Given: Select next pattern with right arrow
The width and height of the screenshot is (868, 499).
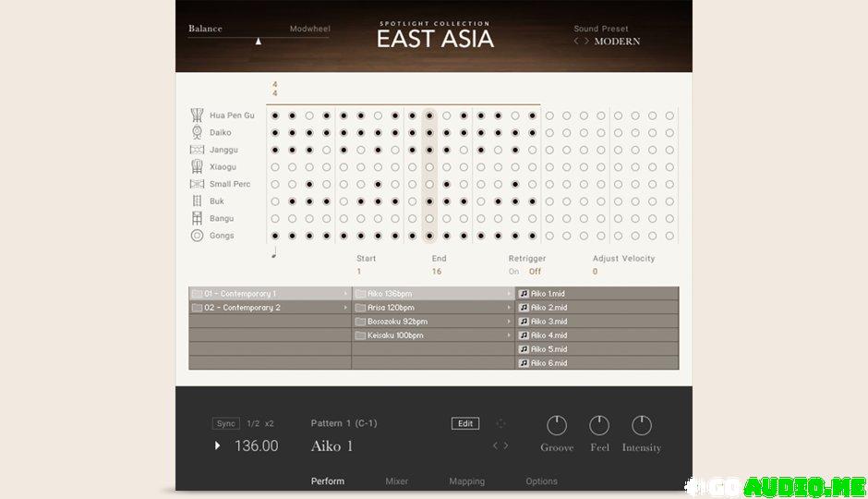Looking at the screenshot, I should coord(505,445).
